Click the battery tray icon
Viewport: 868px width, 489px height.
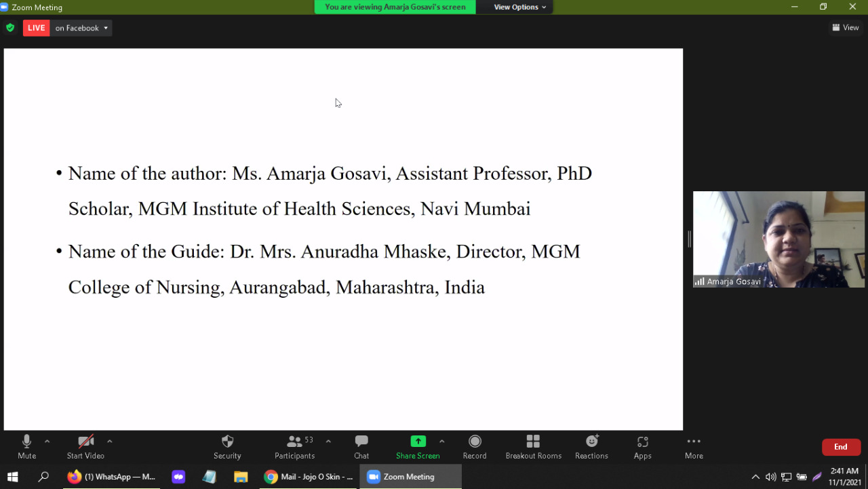click(802, 477)
